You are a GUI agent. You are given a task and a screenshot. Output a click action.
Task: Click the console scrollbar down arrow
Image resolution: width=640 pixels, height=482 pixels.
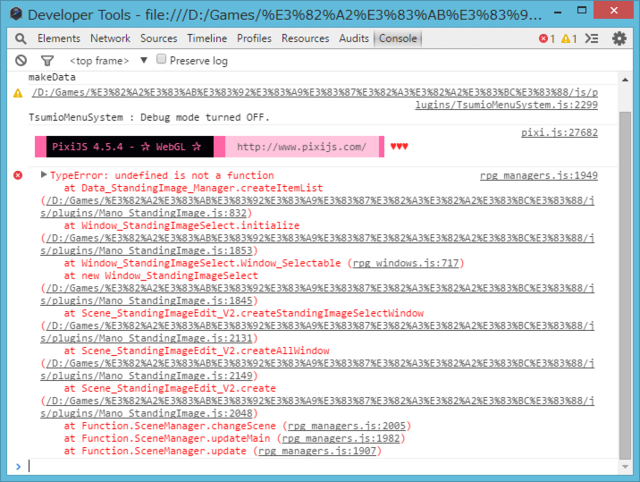pyautogui.click(x=625, y=466)
